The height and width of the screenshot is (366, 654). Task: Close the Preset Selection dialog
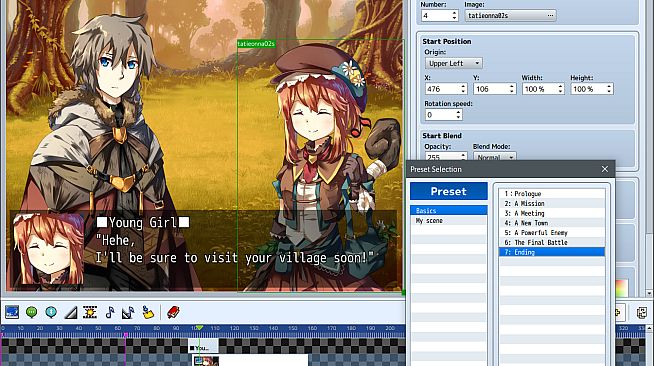(605, 169)
